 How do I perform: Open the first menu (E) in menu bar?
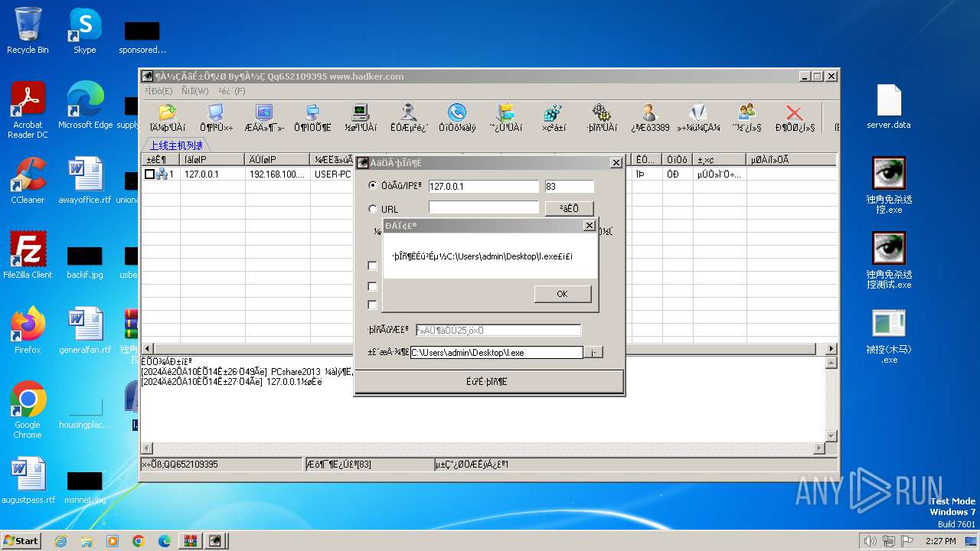coord(158,91)
